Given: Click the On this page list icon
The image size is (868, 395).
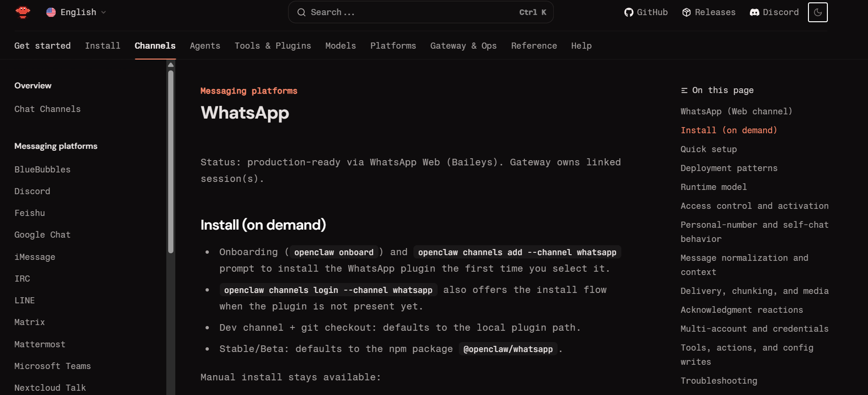Looking at the screenshot, I should coord(684,90).
